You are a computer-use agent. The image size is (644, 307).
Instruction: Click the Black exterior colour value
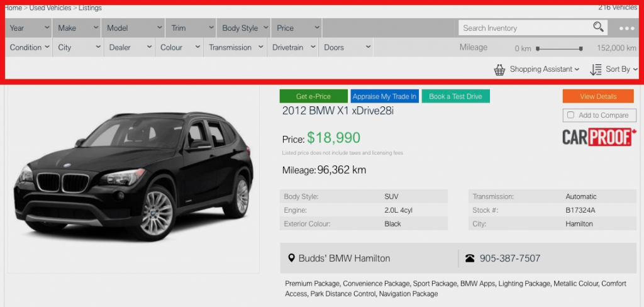pos(392,224)
